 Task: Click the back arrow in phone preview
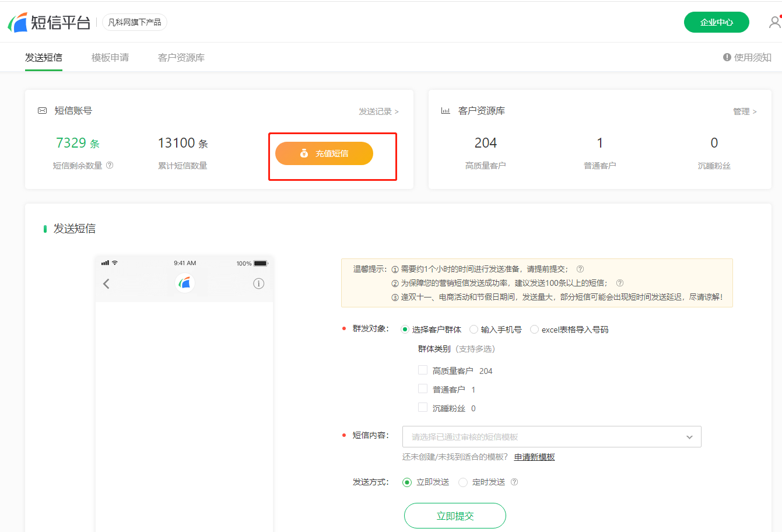click(106, 283)
